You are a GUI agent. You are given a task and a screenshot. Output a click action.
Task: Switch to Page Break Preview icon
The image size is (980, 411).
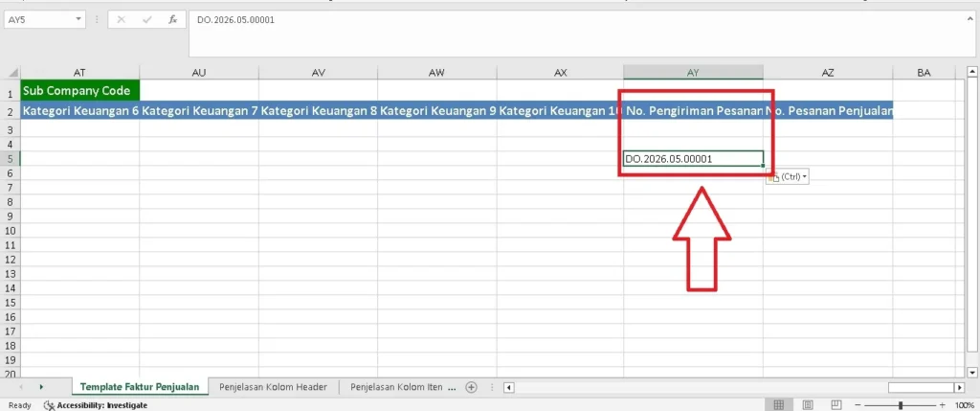(836, 405)
